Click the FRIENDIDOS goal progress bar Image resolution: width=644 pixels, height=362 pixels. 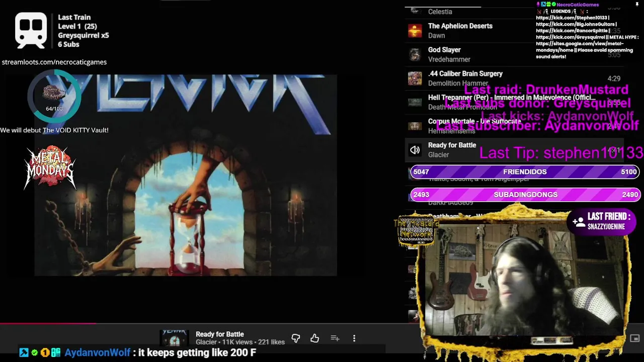pos(525,171)
